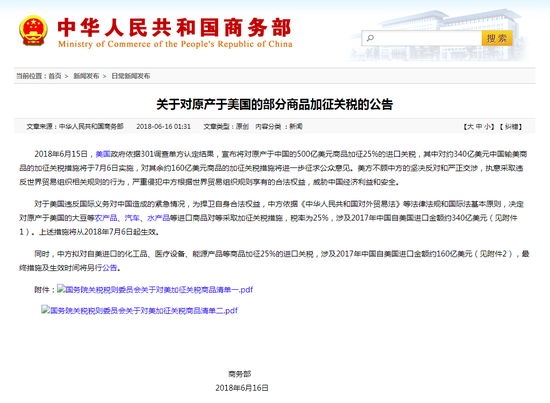Open 日常新闻发布 breadcrumb link
The height and width of the screenshot is (403, 550).
pos(130,76)
